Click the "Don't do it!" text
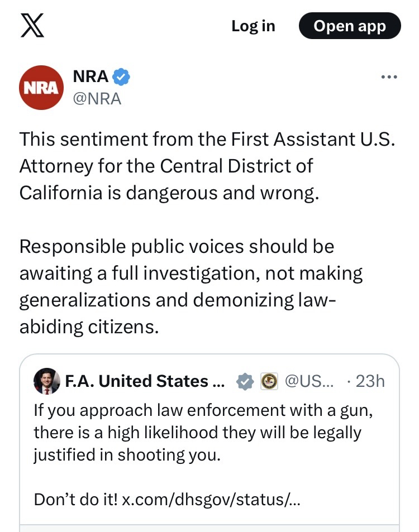The image size is (419, 532). click(76, 499)
